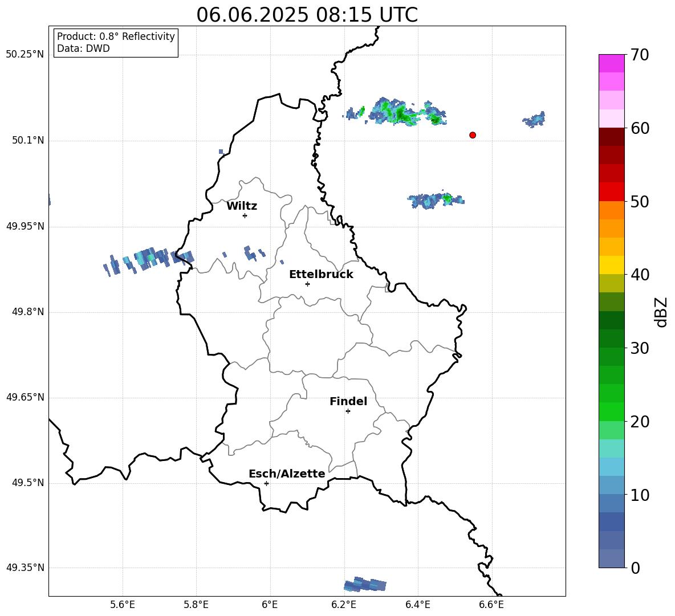Click the Findel station label
The image size is (675, 616).
coord(348,401)
